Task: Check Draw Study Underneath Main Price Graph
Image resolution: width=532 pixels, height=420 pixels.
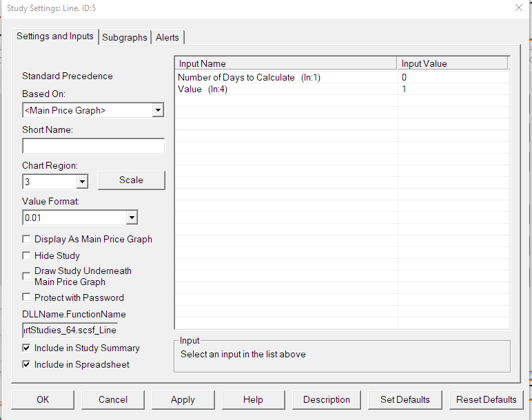Action: (x=26, y=276)
